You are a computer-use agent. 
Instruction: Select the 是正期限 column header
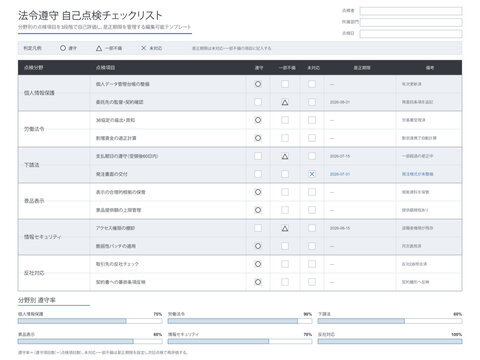click(x=360, y=68)
